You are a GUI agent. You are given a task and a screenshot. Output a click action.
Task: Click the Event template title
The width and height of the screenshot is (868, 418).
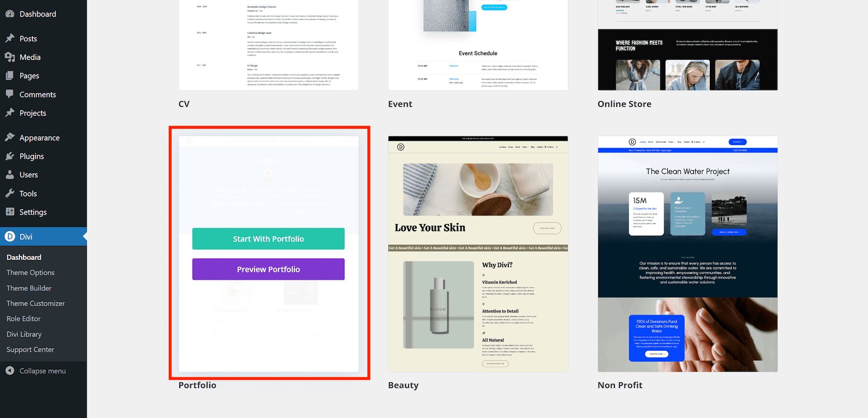click(400, 104)
